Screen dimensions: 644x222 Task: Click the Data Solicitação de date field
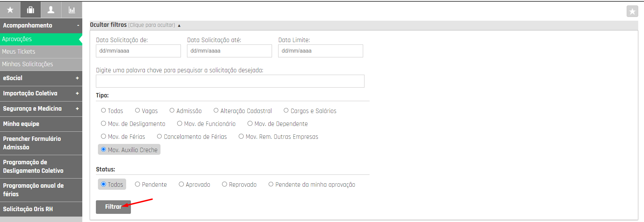tap(138, 51)
